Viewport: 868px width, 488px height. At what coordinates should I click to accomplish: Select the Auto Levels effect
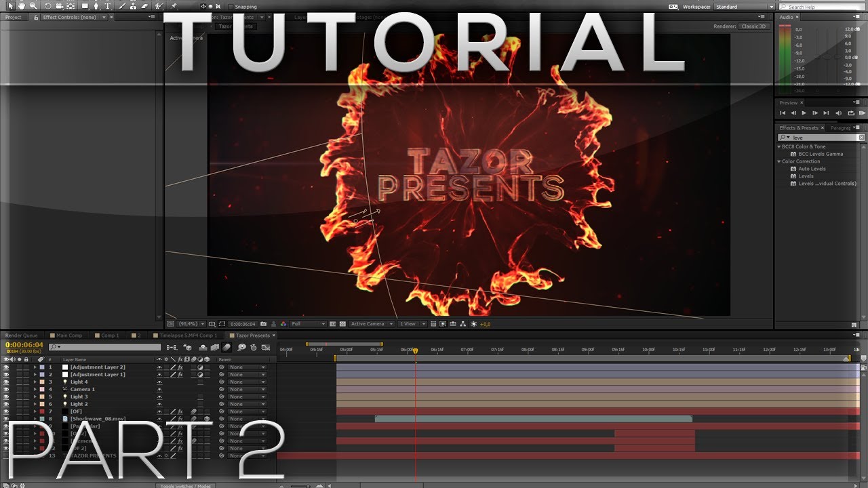(812, 169)
